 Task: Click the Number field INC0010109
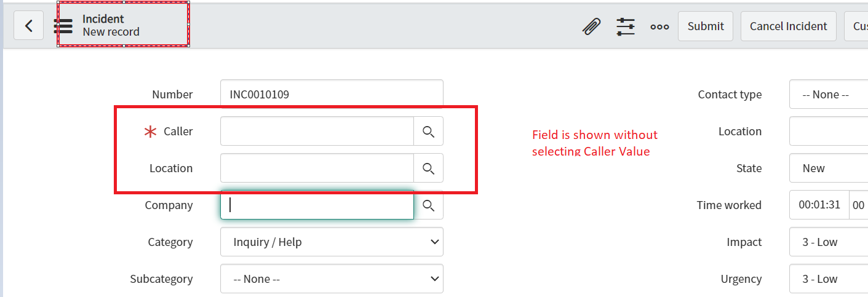(332, 94)
